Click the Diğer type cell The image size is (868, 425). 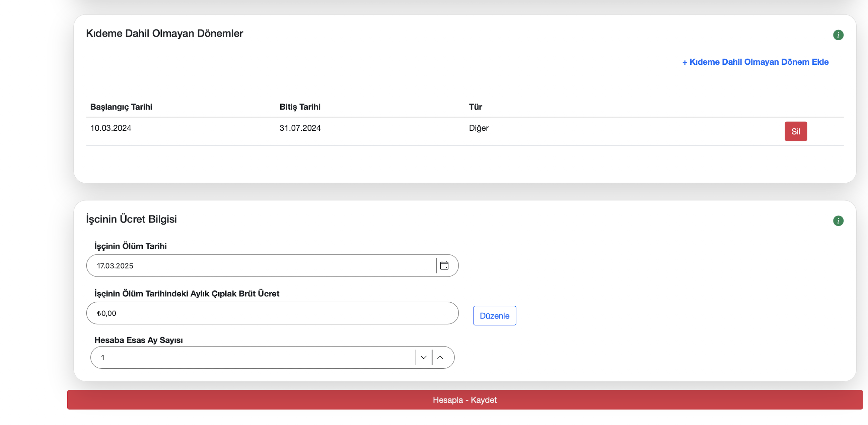pos(479,128)
